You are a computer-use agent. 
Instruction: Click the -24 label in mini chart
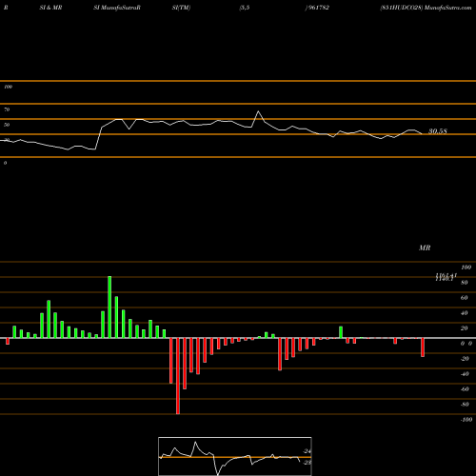point(307,451)
